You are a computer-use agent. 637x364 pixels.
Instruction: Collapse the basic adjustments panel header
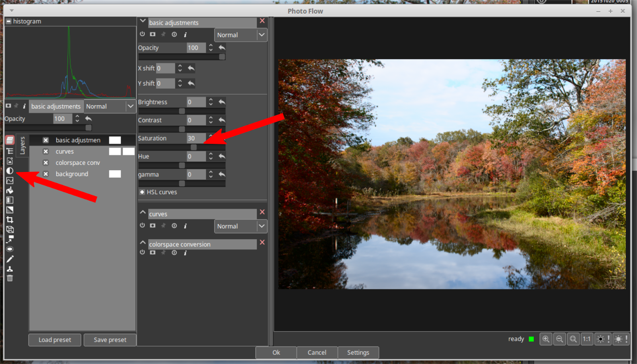pos(143,21)
